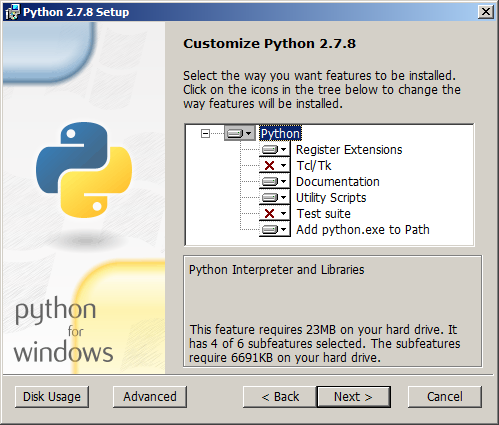
Task: Return to the previous page with Back
Action: click(280, 397)
